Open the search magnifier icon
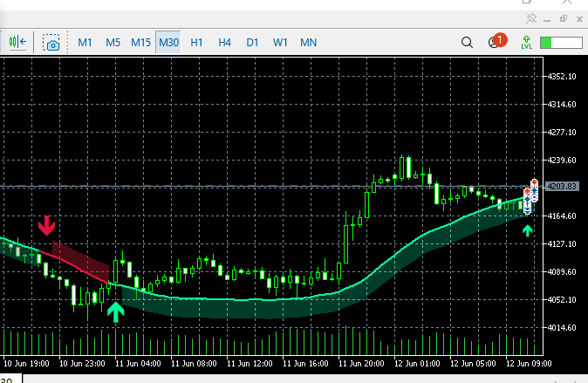This screenshot has width=588, height=383. coord(467,43)
